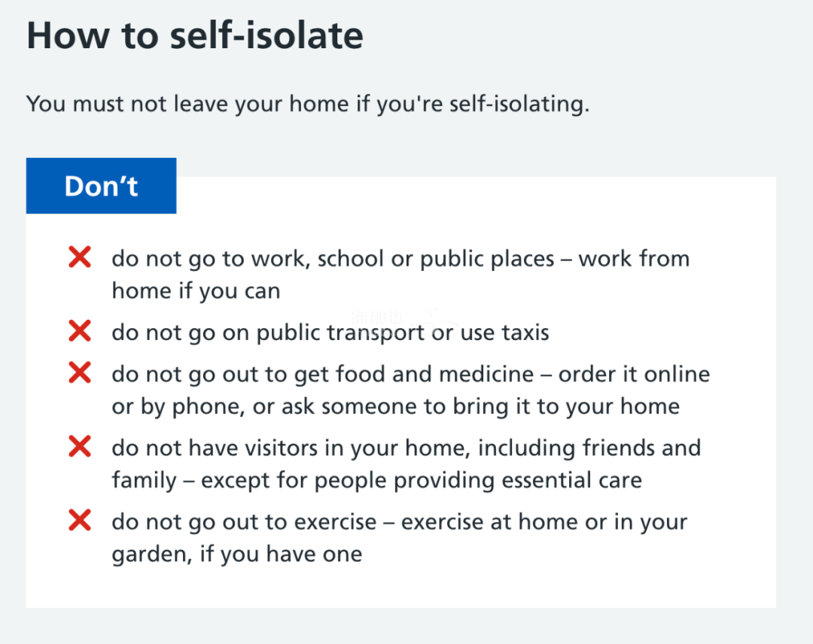Screen dimensions: 813x644
Task: Click the home if you can text
Action: 196,291
